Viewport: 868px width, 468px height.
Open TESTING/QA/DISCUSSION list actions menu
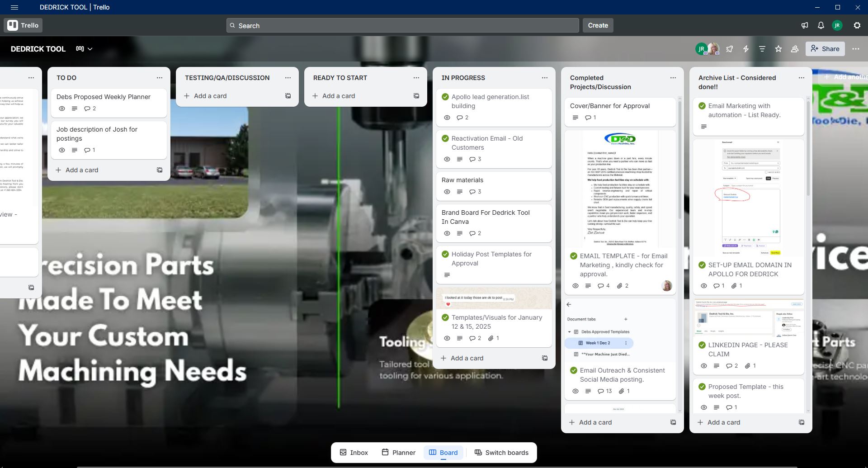click(x=288, y=78)
